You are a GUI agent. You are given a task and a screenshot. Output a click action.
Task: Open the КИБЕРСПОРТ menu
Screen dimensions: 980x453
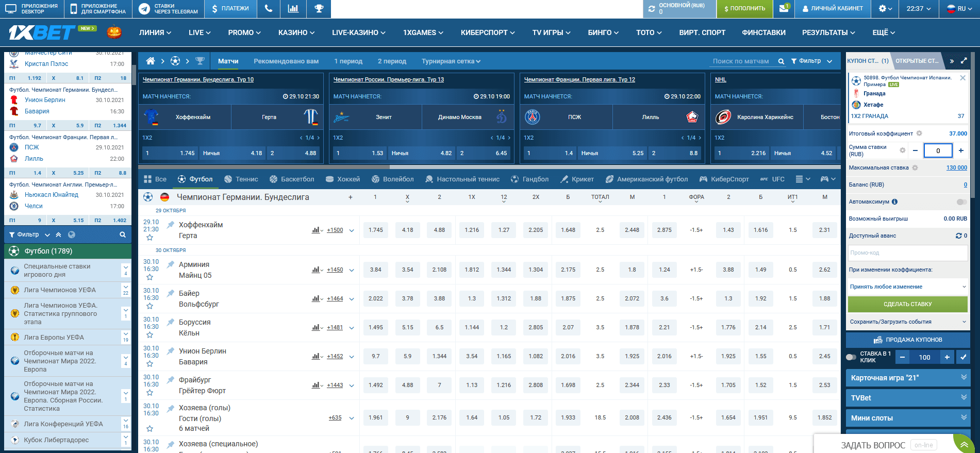coord(488,32)
